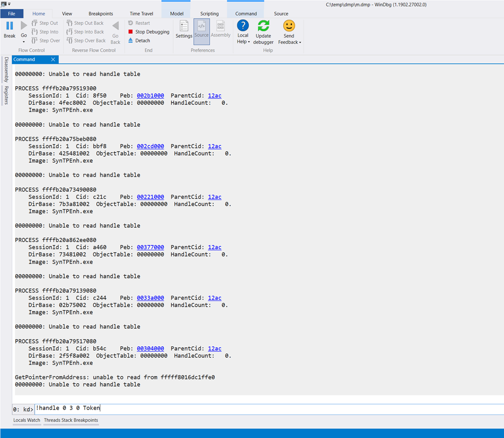This screenshot has height=438, width=504.
Task: Restart the debugging session
Action: (139, 23)
